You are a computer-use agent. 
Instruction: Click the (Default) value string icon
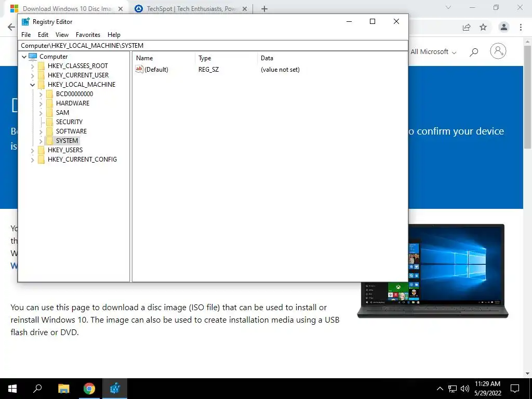(139, 69)
